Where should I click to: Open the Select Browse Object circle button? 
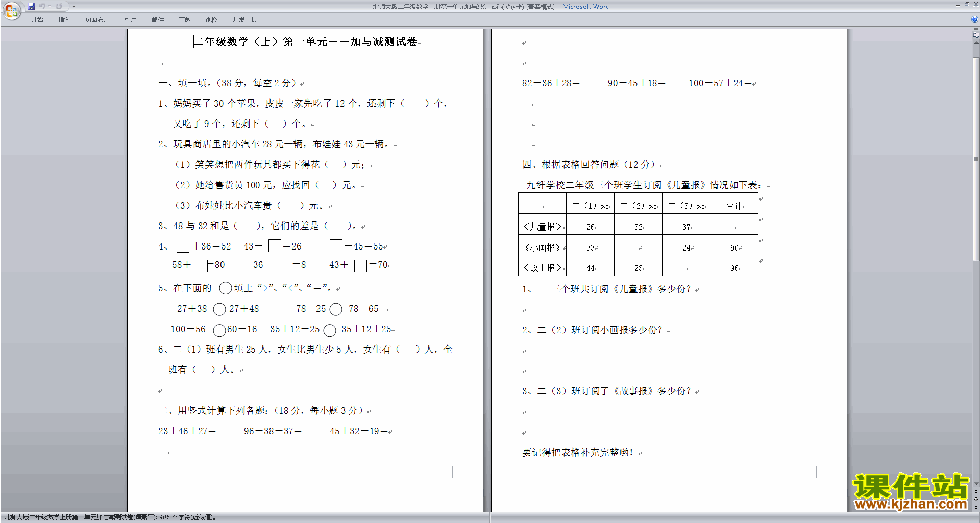point(976,499)
